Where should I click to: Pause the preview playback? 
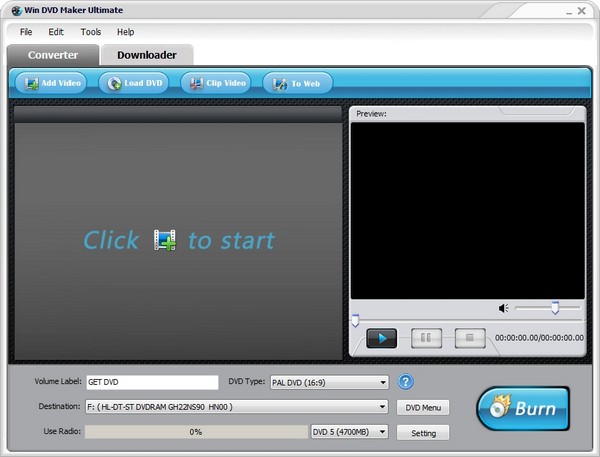point(426,338)
